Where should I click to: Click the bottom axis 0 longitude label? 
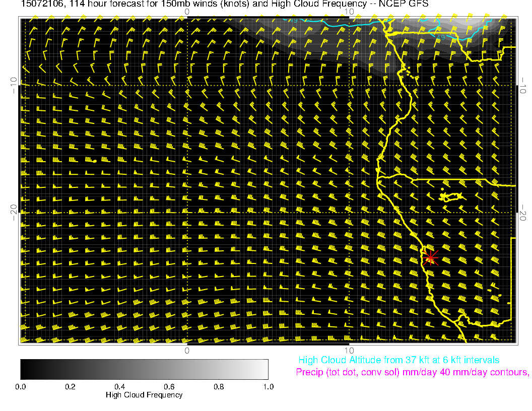(x=186, y=350)
